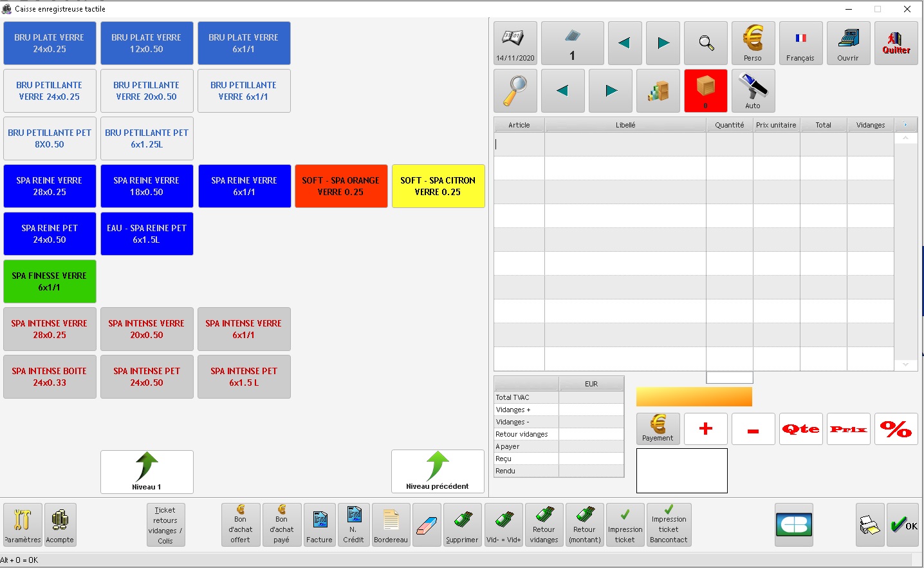Delete the line with Supprimer
Viewport: 924px width, 568px height.
tap(462, 525)
